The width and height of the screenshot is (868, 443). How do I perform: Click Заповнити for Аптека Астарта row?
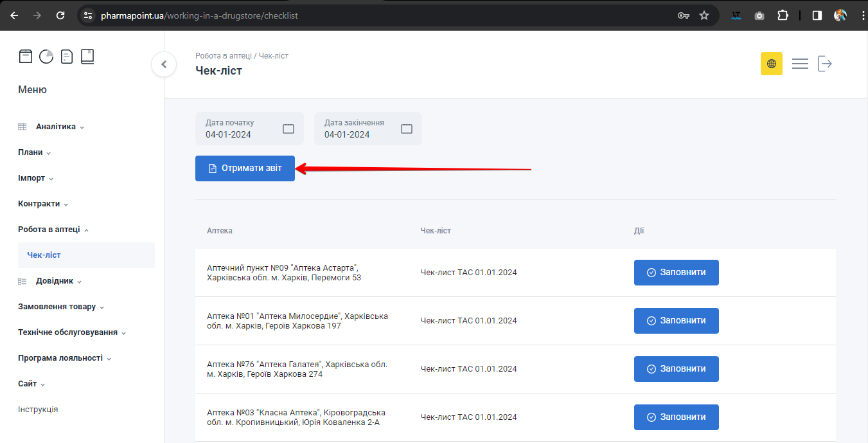coord(676,273)
